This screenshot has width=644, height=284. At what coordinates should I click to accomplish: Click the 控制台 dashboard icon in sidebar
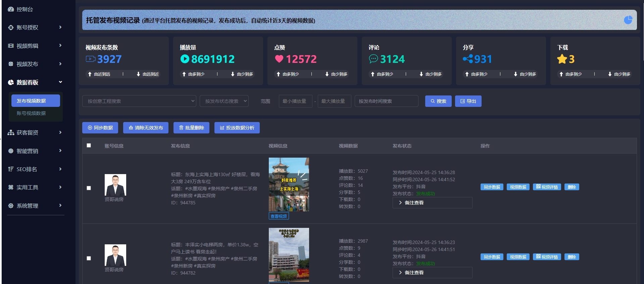(x=11, y=9)
